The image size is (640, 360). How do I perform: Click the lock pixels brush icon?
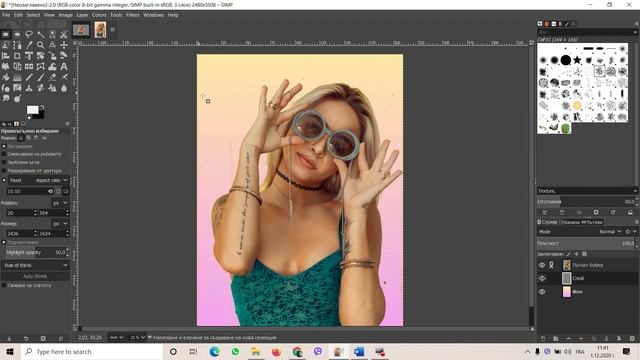click(569, 254)
